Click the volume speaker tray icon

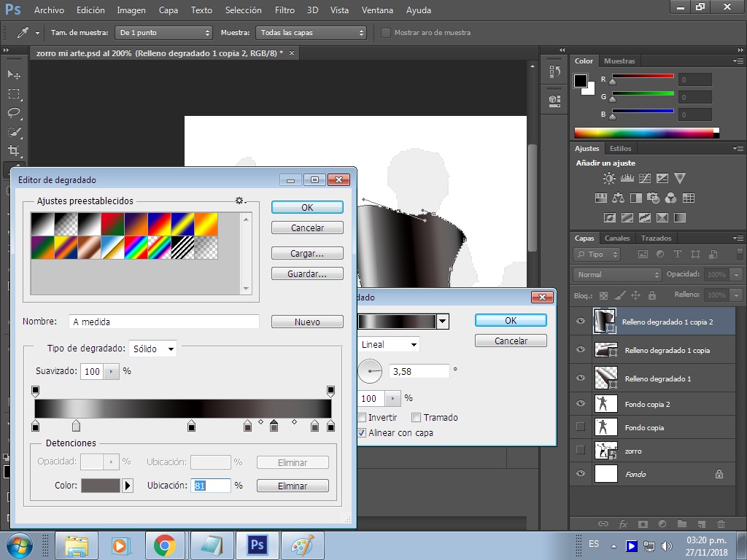[x=667, y=546]
